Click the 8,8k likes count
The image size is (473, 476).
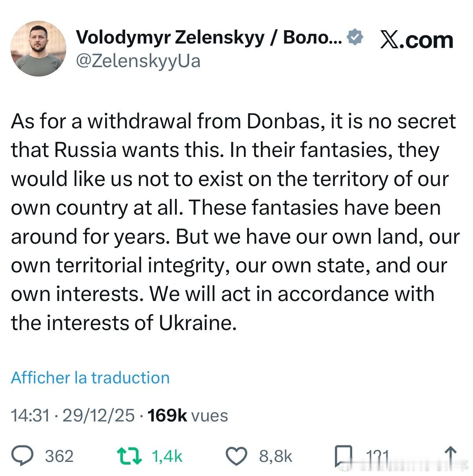coord(275,456)
